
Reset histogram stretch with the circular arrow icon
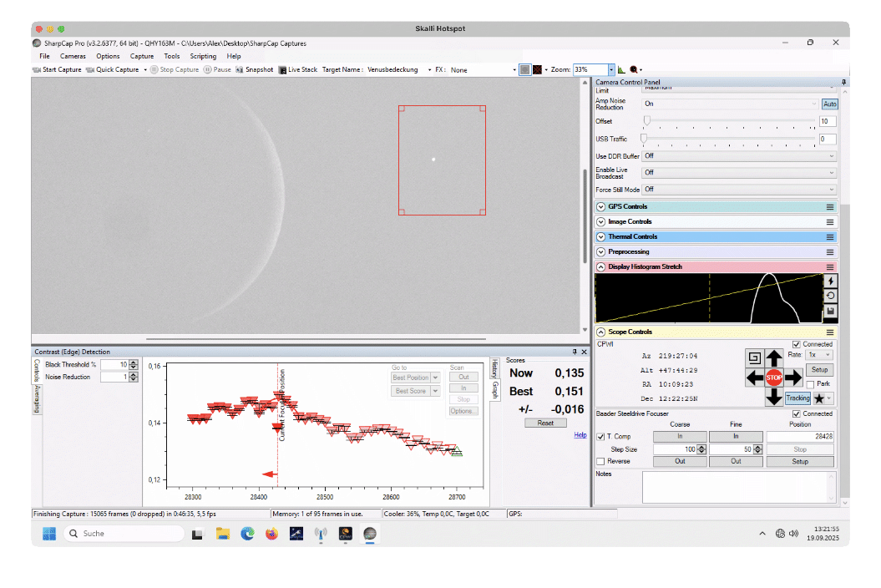830,296
